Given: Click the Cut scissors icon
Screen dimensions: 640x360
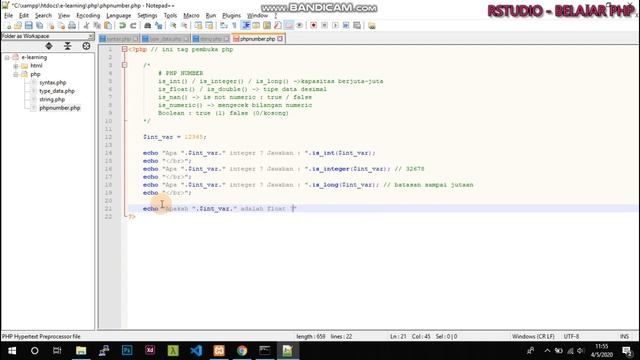Looking at the screenshot, I should click(86, 26).
